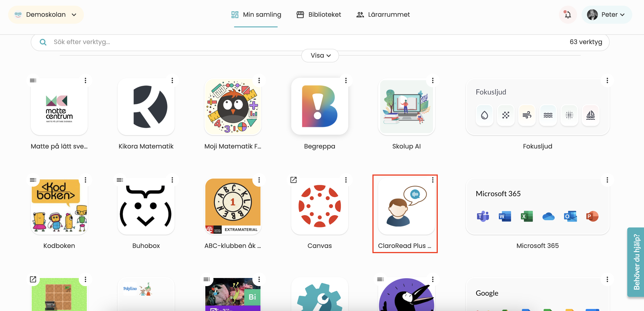Open three-dot menu on Skolup AI
644x311 pixels.
tap(433, 80)
